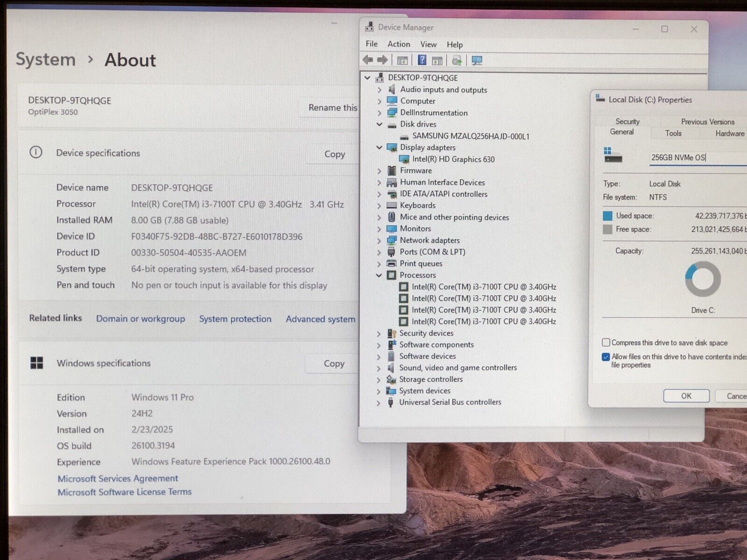747x560 pixels.
Task: Click the blue Help toolbar icon
Action: pyautogui.click(x=422, y=60)
